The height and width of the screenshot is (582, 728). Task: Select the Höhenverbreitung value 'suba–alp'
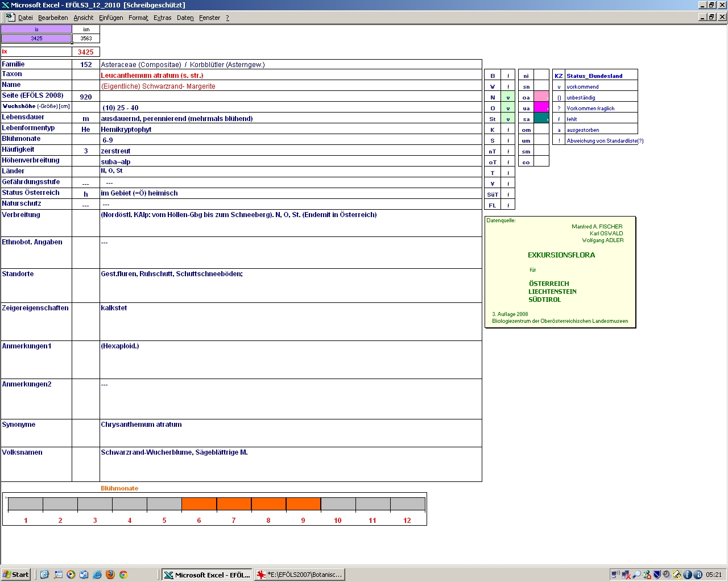click(291, 161)
